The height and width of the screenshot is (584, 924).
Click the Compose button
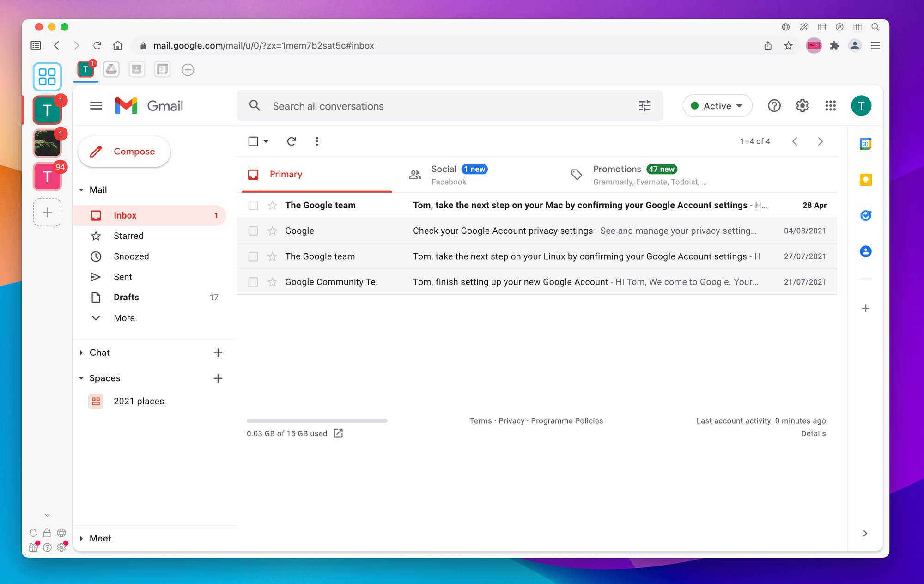124,151
